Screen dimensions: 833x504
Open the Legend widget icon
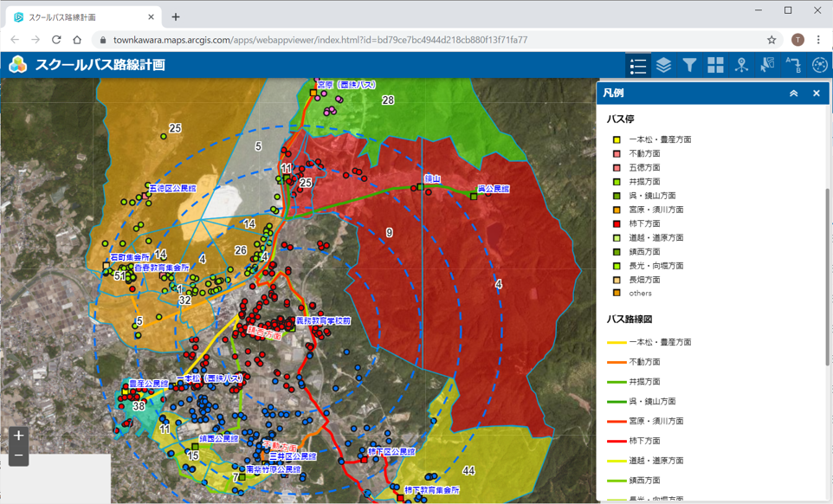point(638,65)
